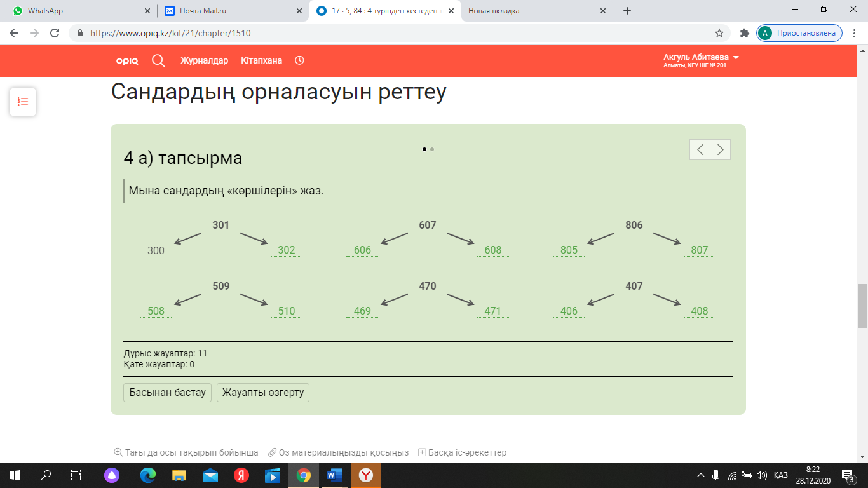Open a new browser tab

click(627, 11)
